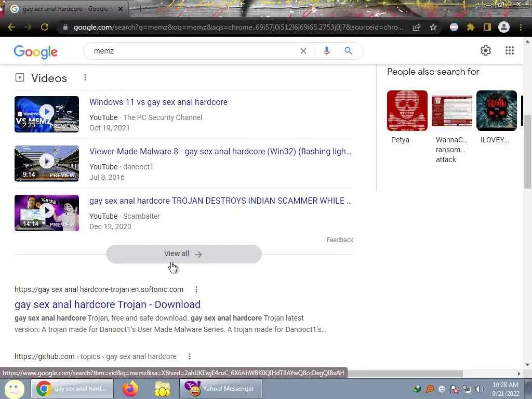The width and height of the screenshot is (532, 399).
Task: Open the Google apps grid
Action: (x=509, y=50)
